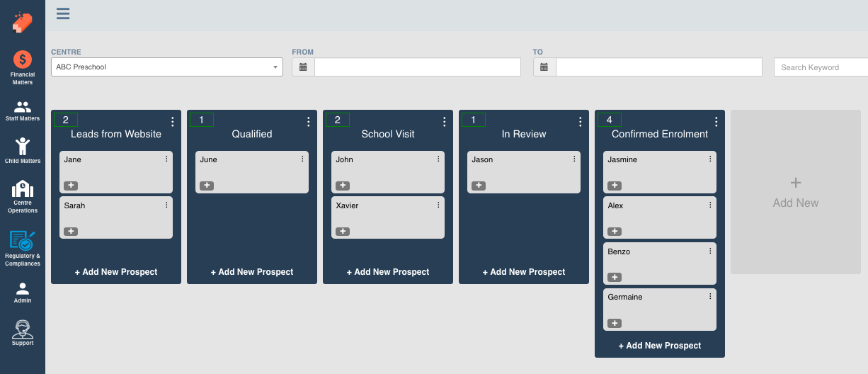Select Centre Operations icon
Screen dimensions: 868x374
(23, 196)
